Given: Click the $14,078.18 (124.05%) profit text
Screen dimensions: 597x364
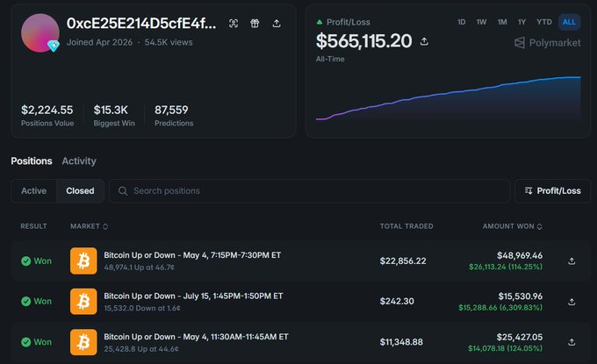Looking at the screenshot, I should click(x=505, y=348).
